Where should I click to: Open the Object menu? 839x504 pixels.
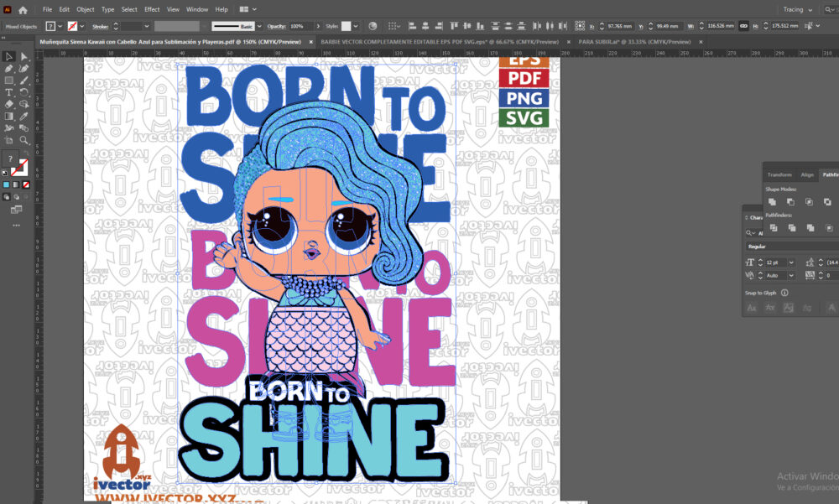[x=85, y=9]
